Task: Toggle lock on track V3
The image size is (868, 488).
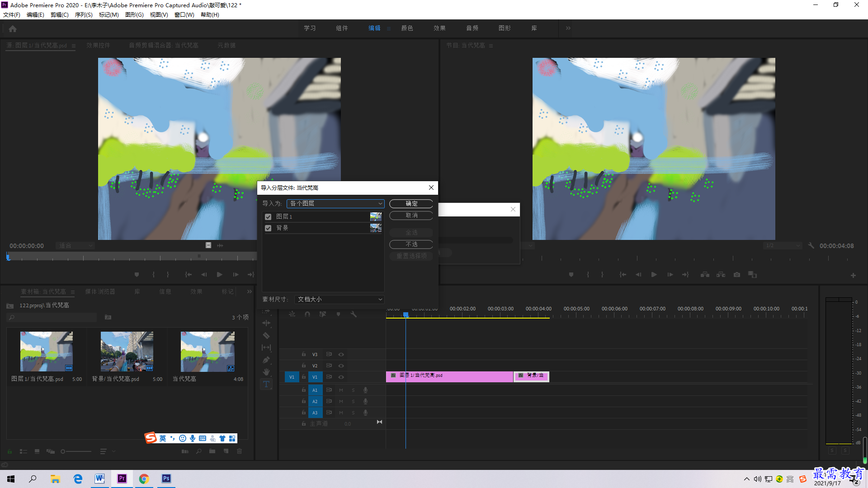Action: pos(304,355)
